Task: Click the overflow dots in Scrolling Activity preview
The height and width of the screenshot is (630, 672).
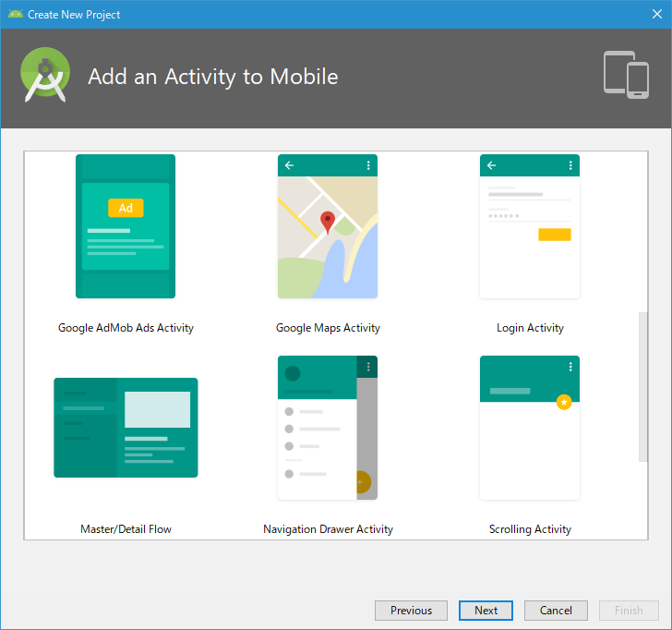Action: pos(570,367)
